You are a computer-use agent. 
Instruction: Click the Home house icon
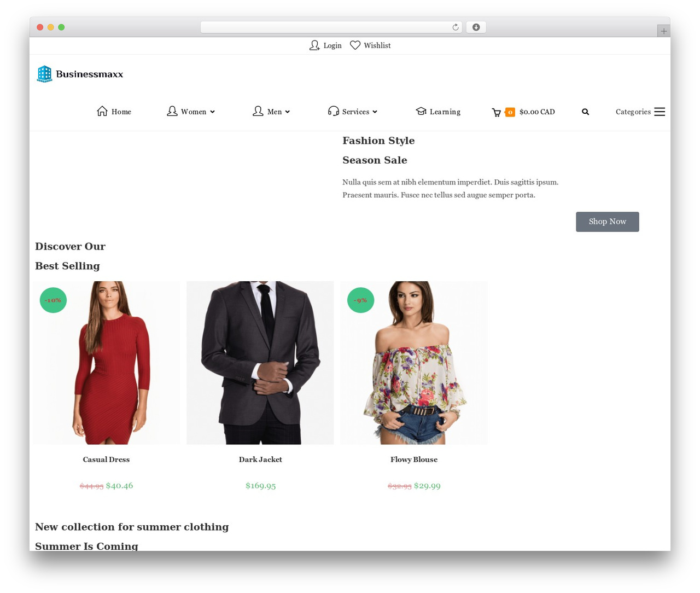102,111
